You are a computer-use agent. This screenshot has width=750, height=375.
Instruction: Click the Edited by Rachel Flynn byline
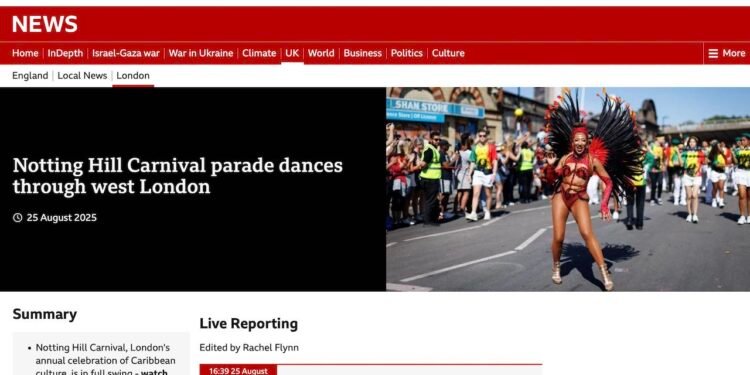tap(249, 348)
